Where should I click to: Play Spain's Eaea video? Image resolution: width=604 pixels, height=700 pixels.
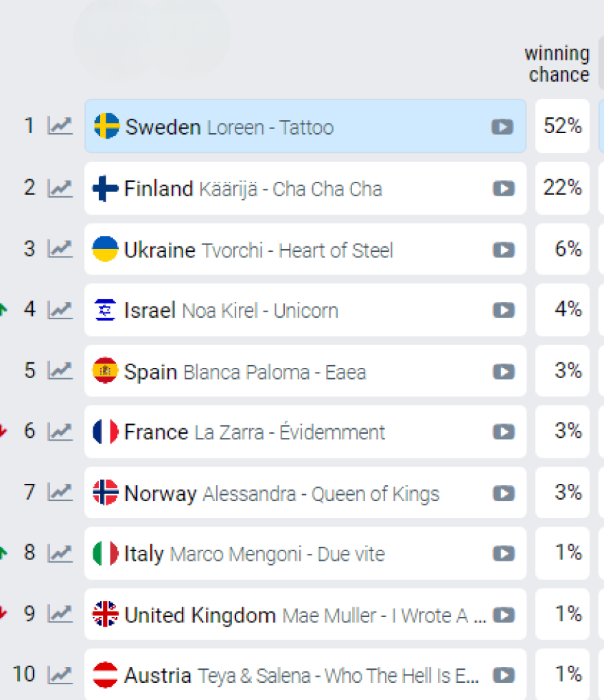pyautogui.click(x=503, y=372)
